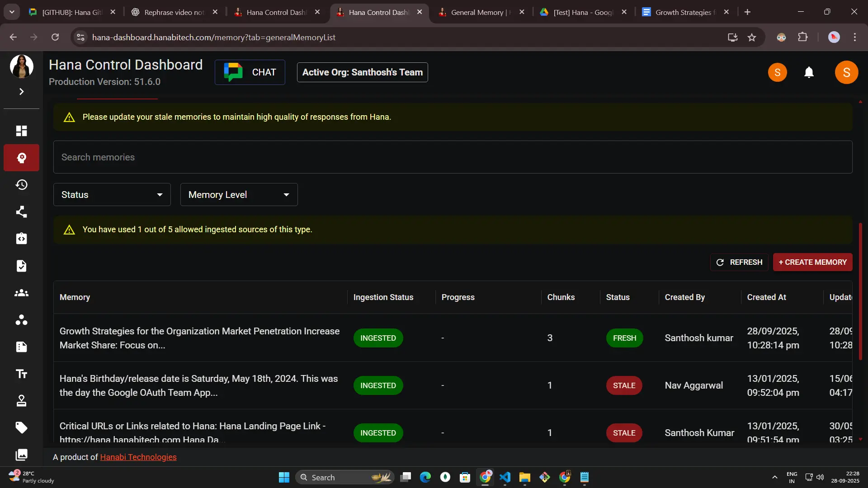Click the notifications bell icon
This screenshot has width=868, height=488.
coord(809,72)
